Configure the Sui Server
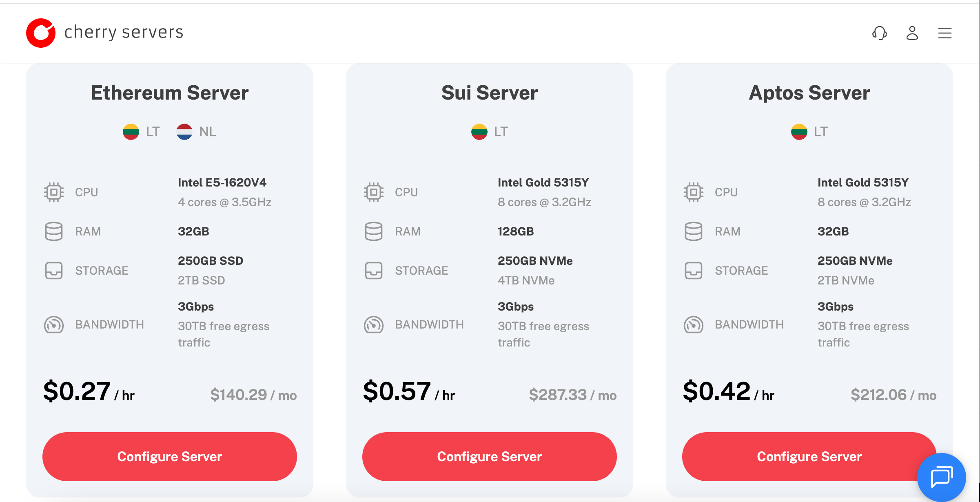The height and width of the screenshot is (502, 980). (x=489, y=456)
